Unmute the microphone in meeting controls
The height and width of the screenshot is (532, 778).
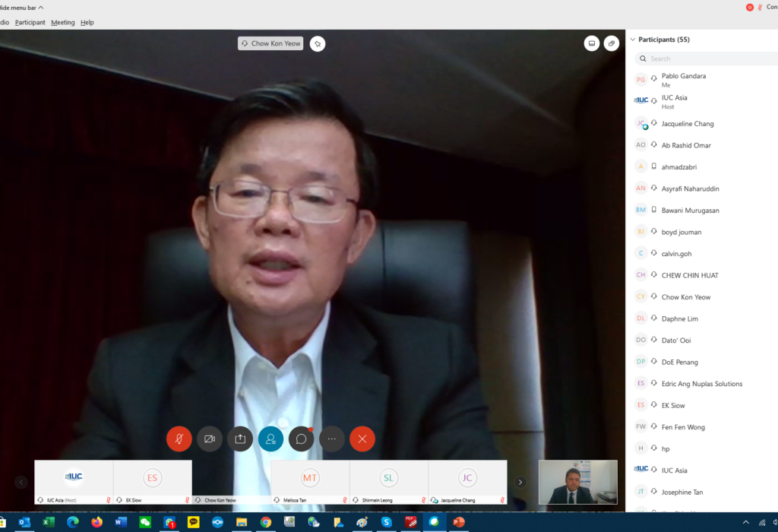(179, 439)
